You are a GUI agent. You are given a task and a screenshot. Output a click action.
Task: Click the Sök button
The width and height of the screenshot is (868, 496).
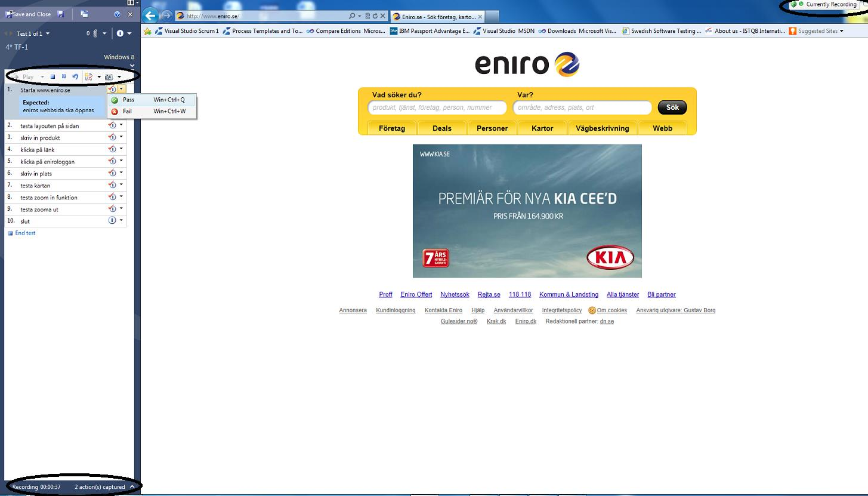pyautogui.click(x=672, y=107)
